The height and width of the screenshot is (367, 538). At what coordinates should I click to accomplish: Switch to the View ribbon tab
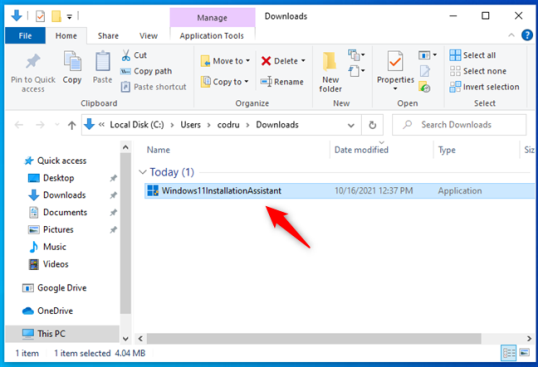pos(148,36)
